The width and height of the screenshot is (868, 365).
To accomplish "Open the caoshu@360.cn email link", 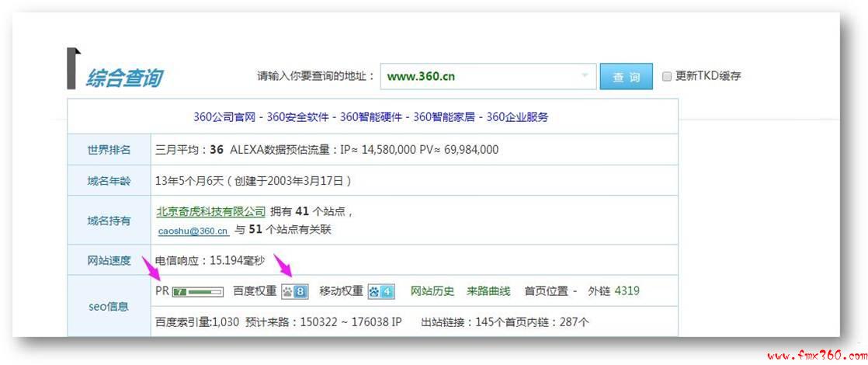I will point(193,231).
